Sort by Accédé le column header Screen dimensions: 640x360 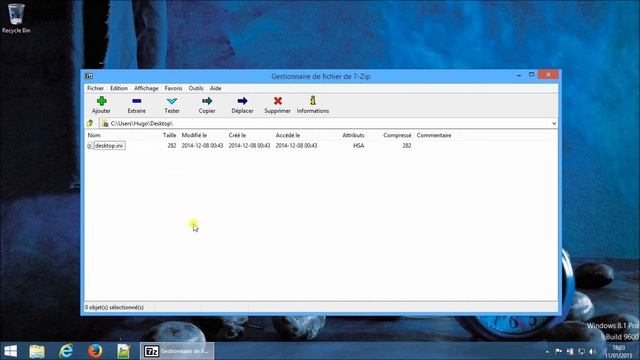tap(288, 135)
